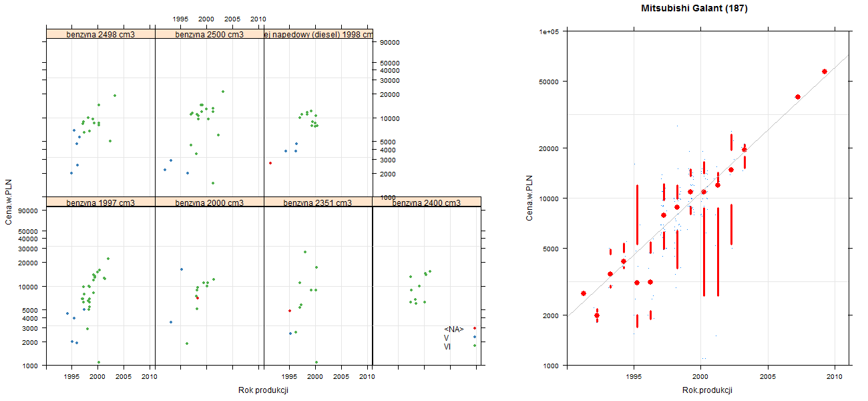868x401 pixels.
Task: Click the "1995" tick below the benzyna 1997 panel
Action: point(72,377)
